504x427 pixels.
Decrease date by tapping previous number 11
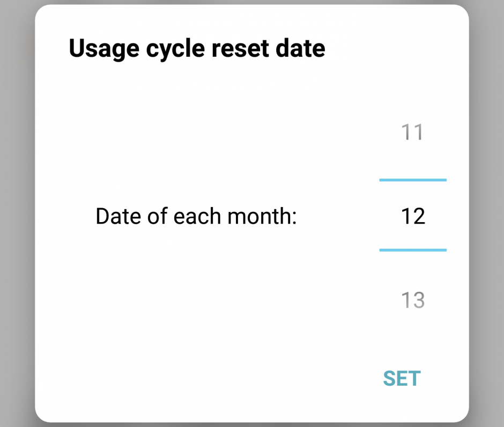point(413,132)
